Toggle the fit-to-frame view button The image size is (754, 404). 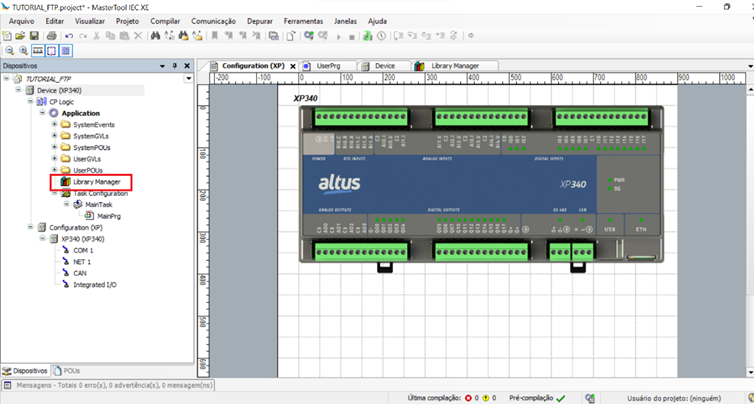51,50
